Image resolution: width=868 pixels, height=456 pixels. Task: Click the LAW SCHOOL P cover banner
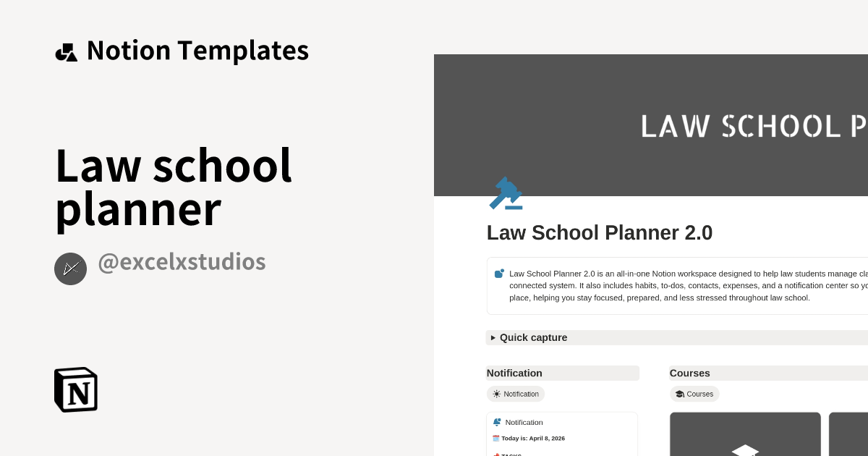pos(752,125)
